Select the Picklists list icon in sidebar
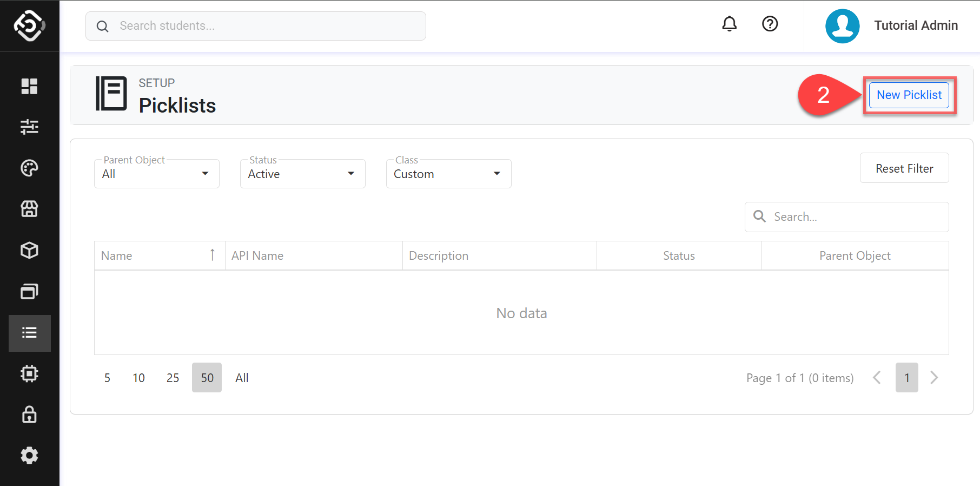This screenshot has height=486, width=980. click(x=29, y=333)
